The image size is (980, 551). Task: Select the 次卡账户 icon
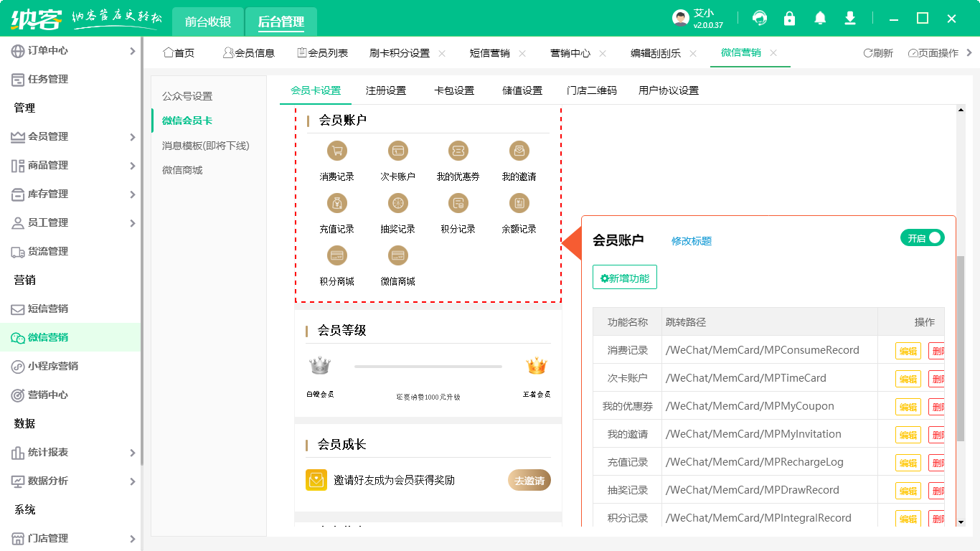pos(397,151)
